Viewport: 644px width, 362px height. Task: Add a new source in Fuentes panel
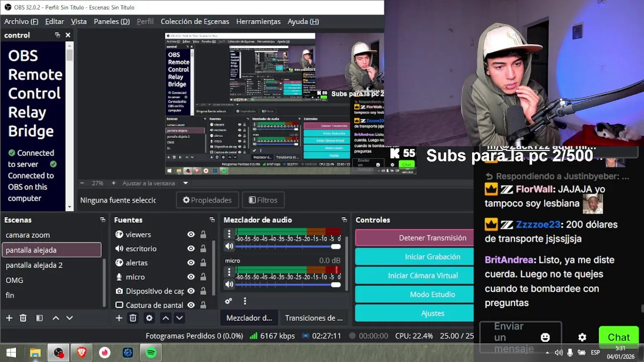[x=119, y=318]
